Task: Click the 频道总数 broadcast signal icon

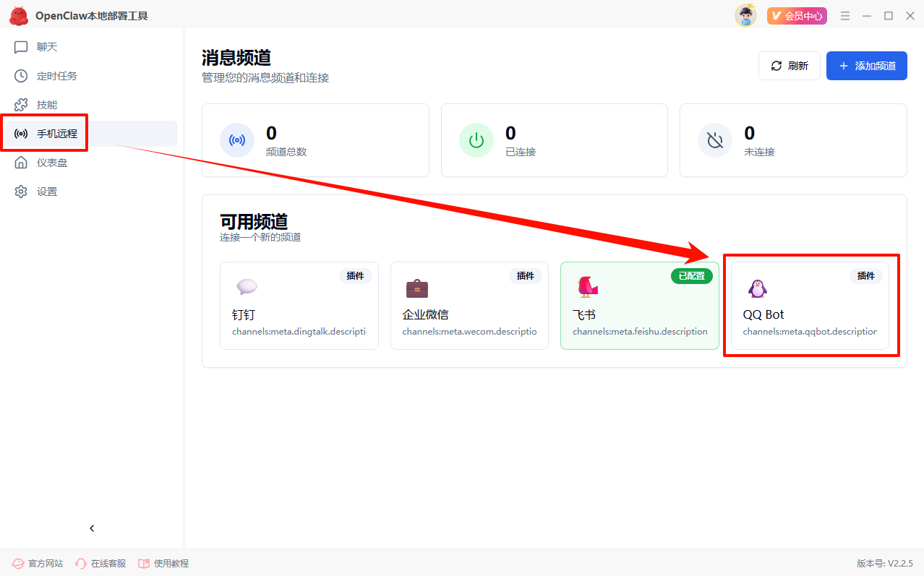Action: point(237,140)
